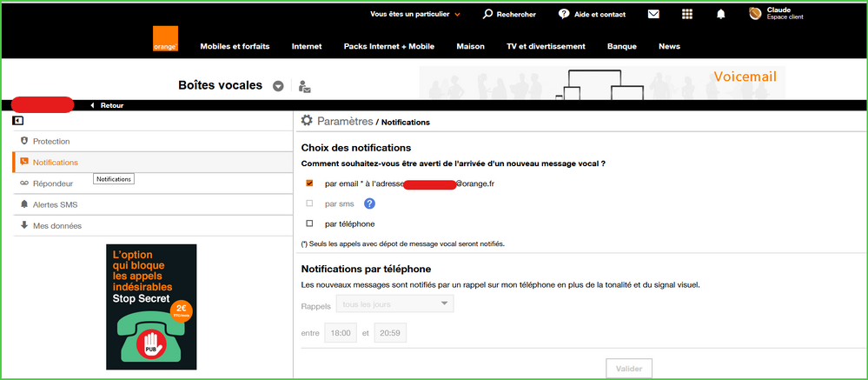
Task: Open the Internet menu
Action: click(x=307, y=47)
